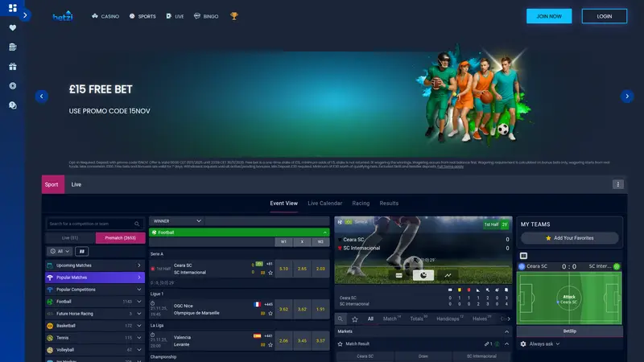
Task: Click the multi-view toggle next to All filter
Action: [82, 251]
